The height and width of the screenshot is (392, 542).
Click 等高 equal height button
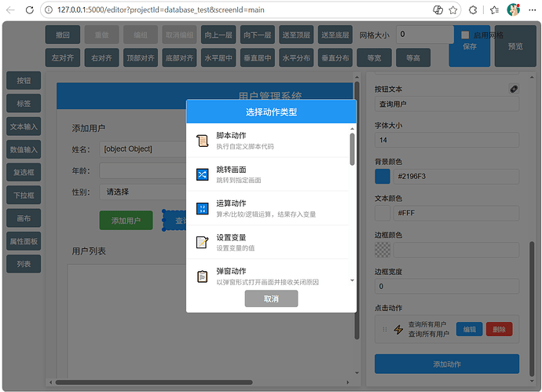pyautogui.click(x=413, y=57)
